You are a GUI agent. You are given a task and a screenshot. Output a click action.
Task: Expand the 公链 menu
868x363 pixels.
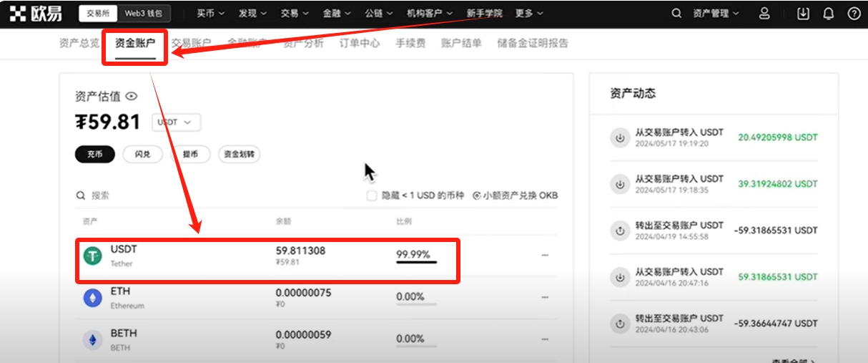[379, 14]
